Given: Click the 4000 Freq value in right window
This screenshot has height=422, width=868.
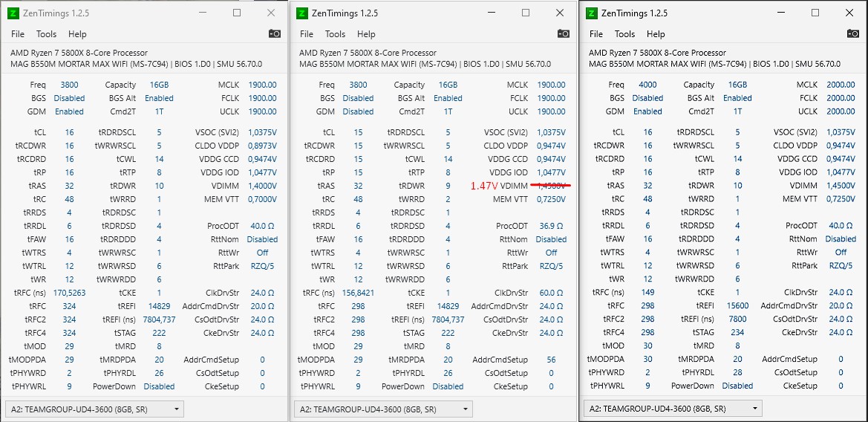Looking at the screenshot, I should coord(647,85).
